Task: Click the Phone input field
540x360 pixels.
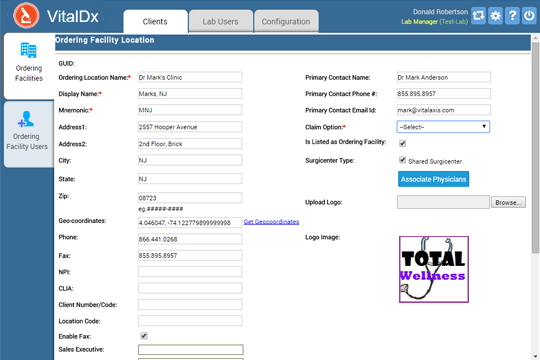Action: click(190, 239)
